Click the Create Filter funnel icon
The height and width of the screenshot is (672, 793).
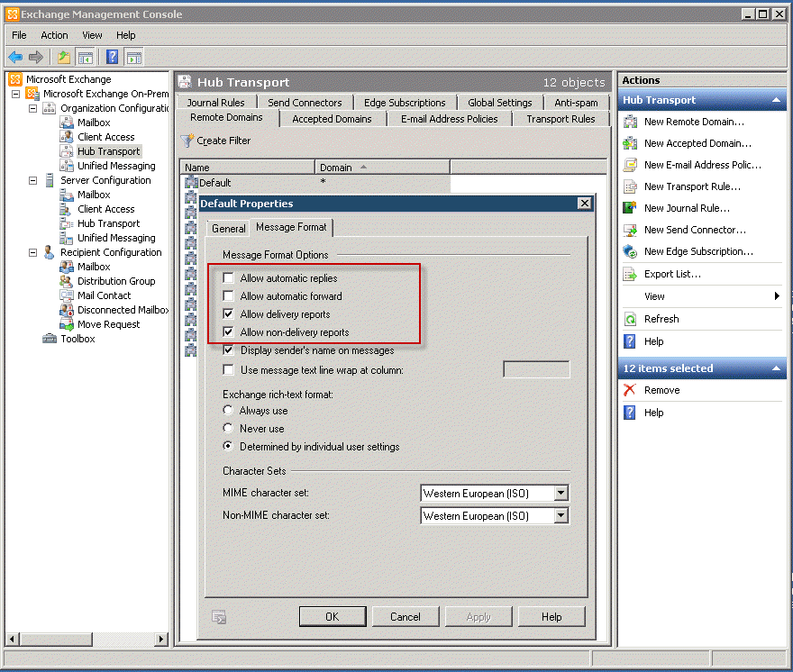click(187, 141)
